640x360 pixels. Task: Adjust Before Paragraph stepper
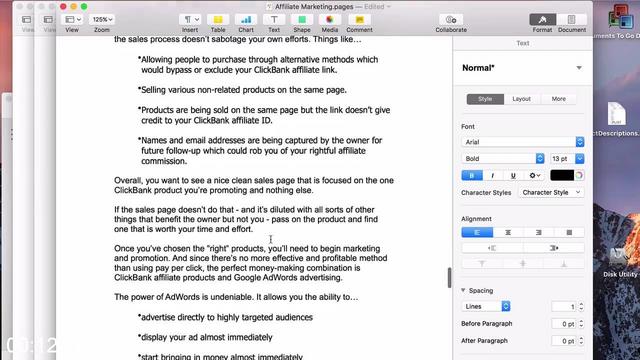pyautogui.click(x=581, y=324)
